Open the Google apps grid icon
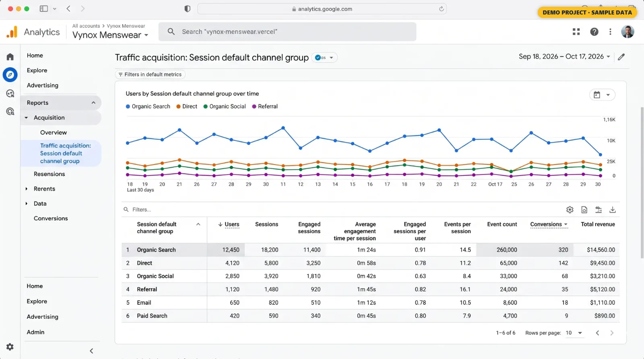644x359 pixels. tap(576, 32)
